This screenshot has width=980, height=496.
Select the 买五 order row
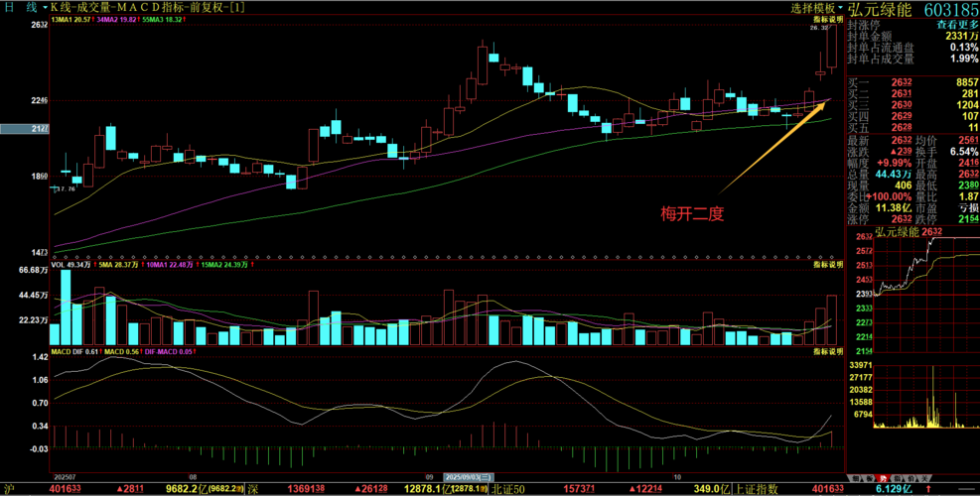(913, 127)
